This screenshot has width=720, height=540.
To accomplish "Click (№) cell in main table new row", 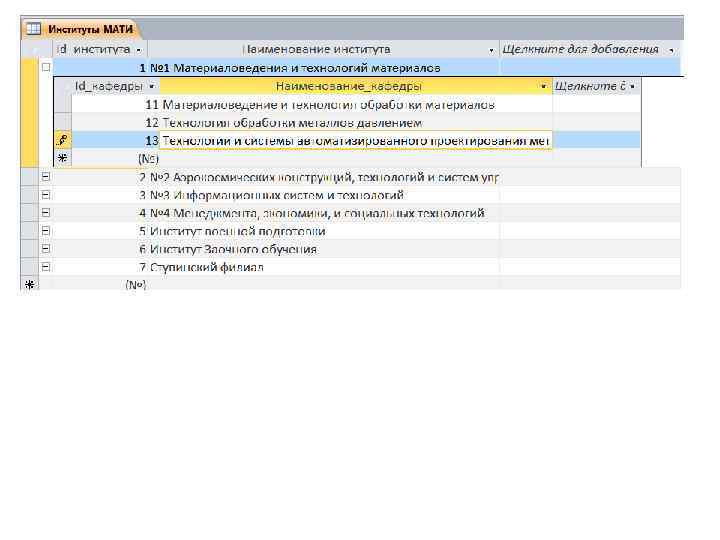I will click(101, 285).
